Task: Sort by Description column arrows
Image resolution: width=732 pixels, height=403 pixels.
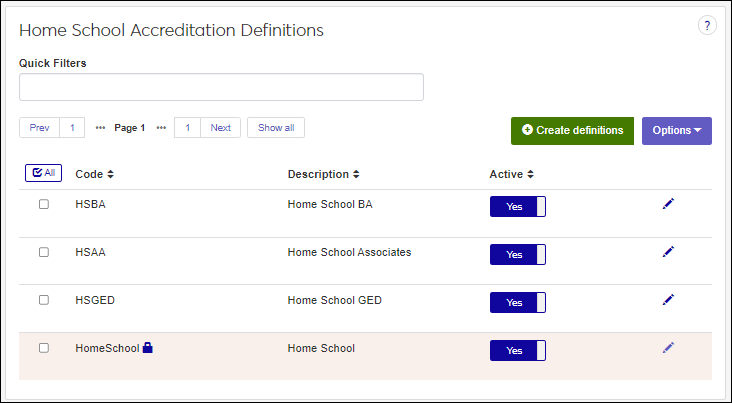Action: pyautogui.click(x=356, y=174)
